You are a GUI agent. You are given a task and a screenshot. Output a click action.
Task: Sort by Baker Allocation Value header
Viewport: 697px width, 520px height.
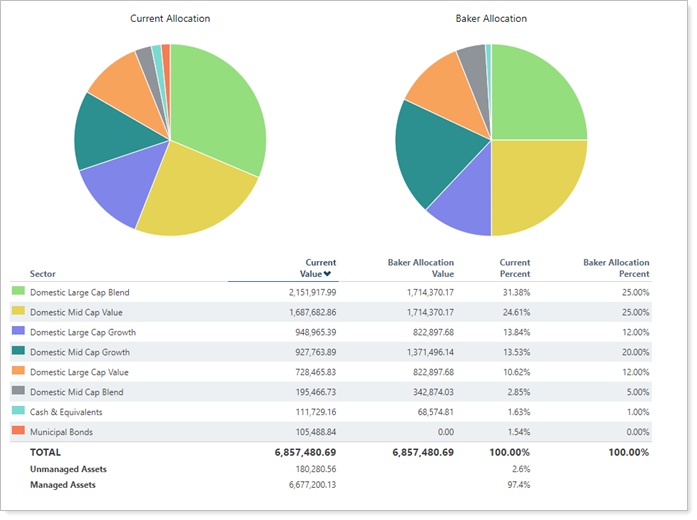[420, 268]
